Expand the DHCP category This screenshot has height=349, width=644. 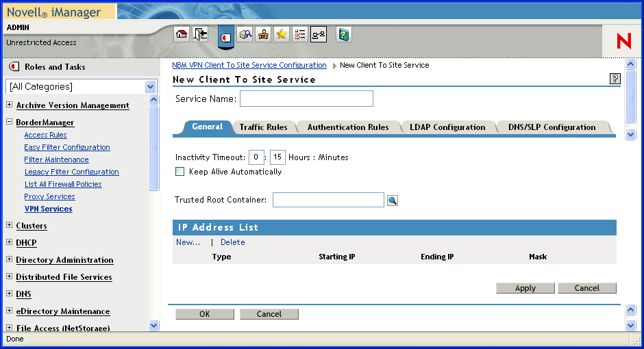coord(9,242)
